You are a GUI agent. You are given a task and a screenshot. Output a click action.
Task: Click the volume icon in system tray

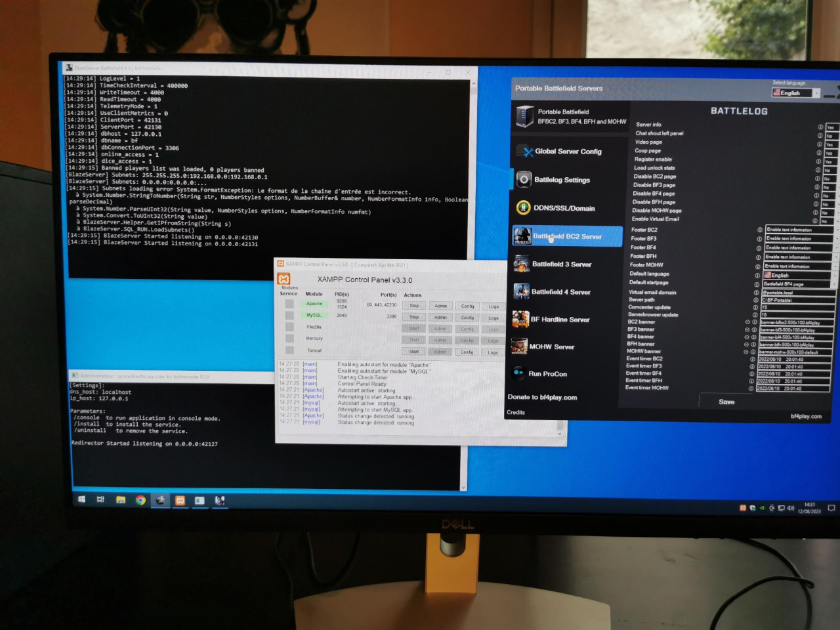point(791,508)
